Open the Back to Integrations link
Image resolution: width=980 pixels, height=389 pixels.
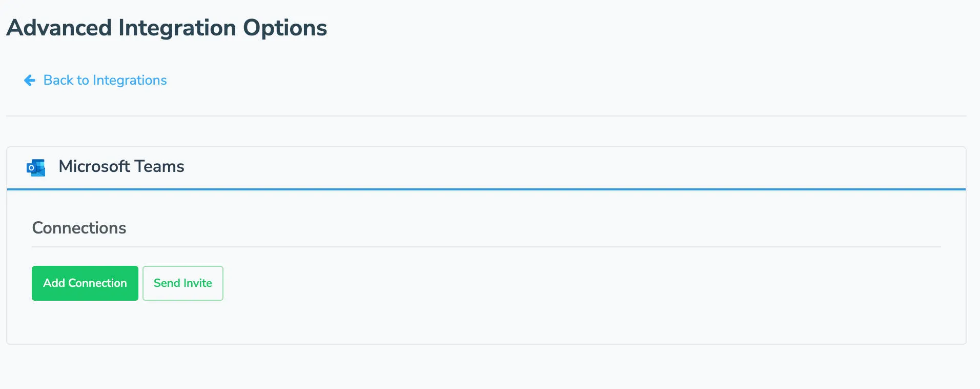tap(105, 81)
